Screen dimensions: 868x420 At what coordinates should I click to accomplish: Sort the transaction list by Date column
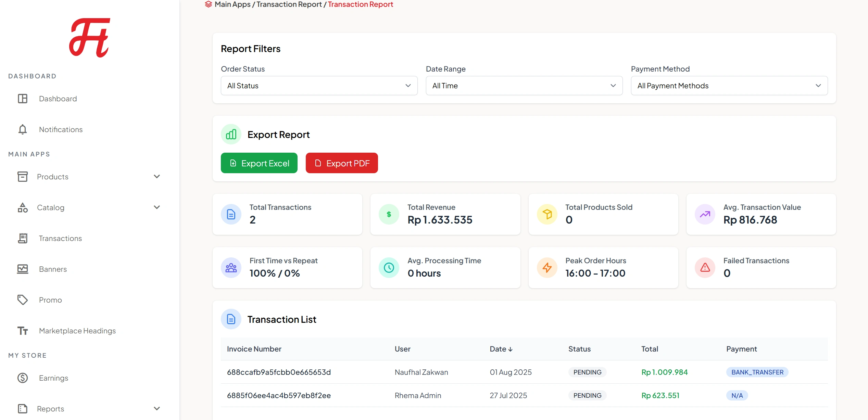click(x=501, y=349)
